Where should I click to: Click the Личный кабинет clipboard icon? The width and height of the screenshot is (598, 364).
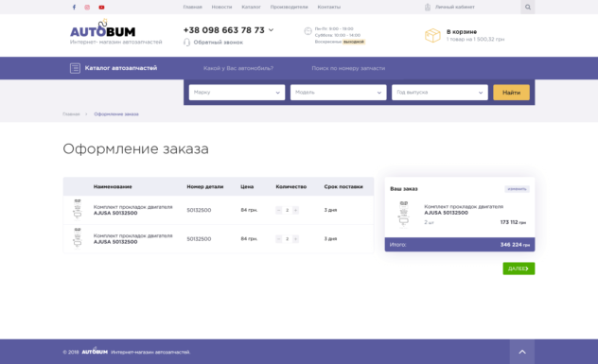tap(428, 7)
